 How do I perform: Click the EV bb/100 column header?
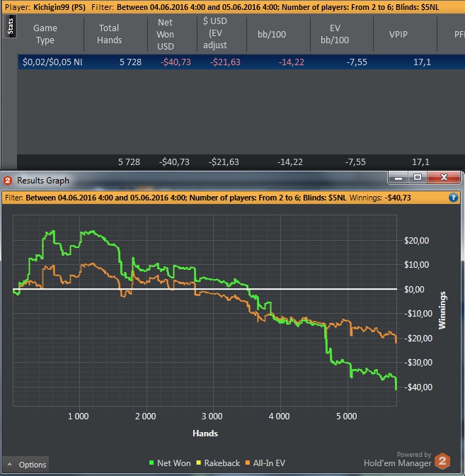click(335, 34)
